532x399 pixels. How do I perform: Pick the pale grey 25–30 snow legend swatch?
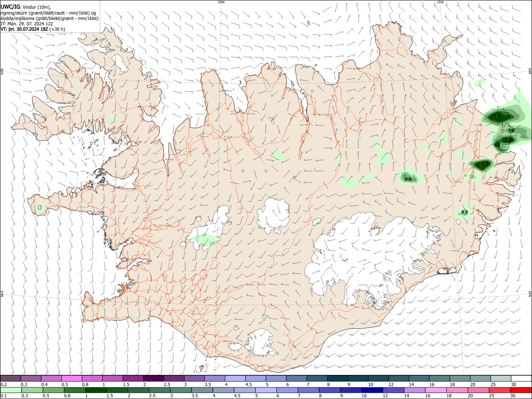pos(501,378)
